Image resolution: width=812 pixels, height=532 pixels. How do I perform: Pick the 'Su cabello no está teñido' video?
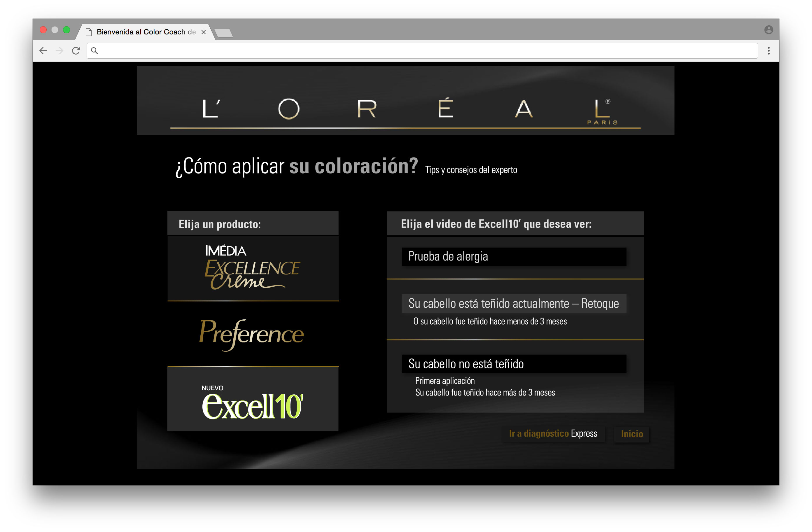point(514,364)
